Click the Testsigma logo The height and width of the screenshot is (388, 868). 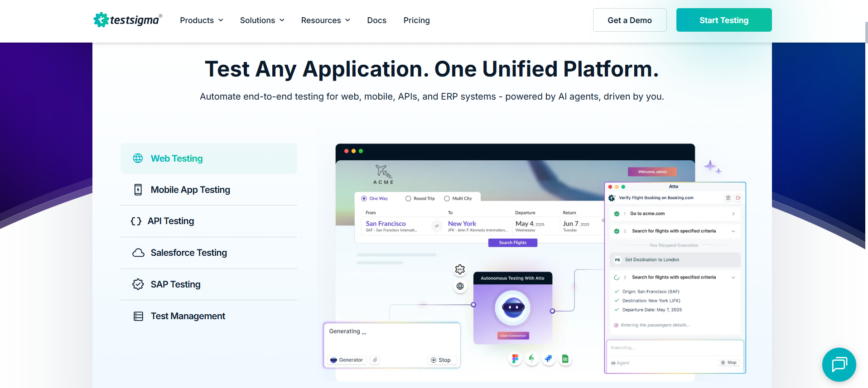tap(127, 20)
